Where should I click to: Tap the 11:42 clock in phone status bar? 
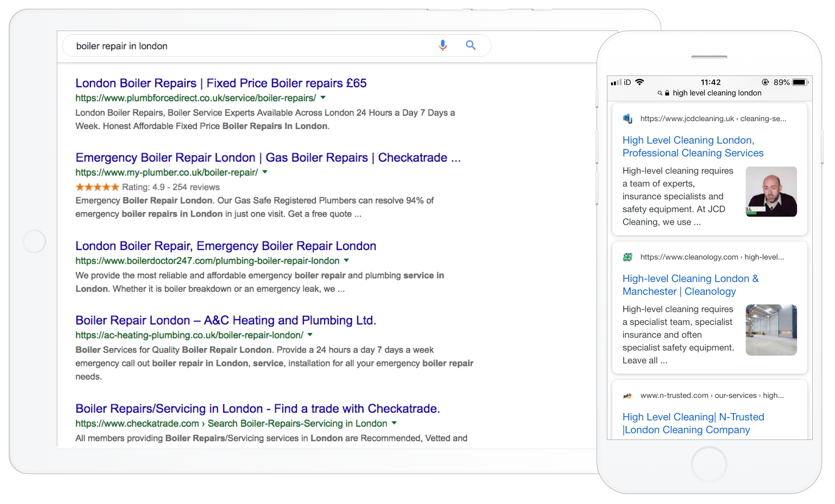coord(711,82)
